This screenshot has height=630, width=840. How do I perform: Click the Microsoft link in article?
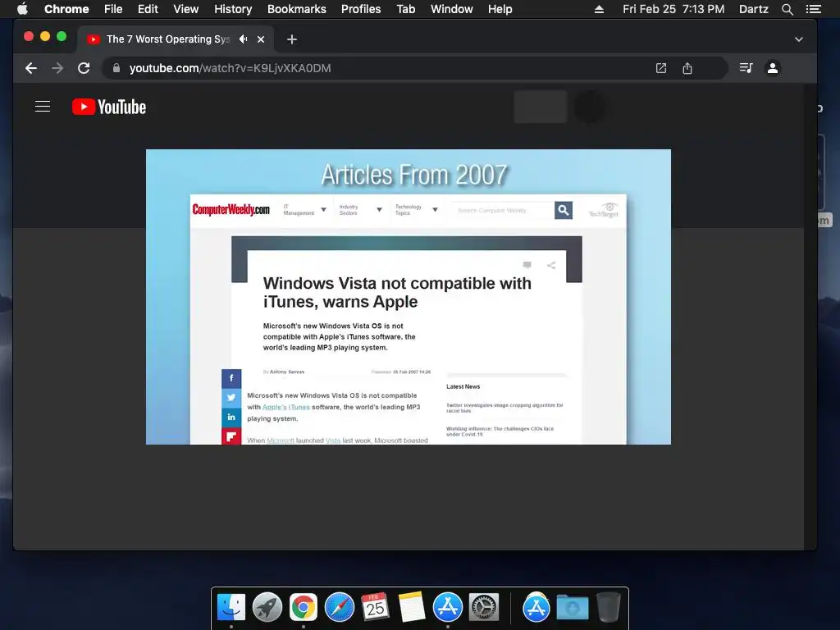tap(281, 441)
